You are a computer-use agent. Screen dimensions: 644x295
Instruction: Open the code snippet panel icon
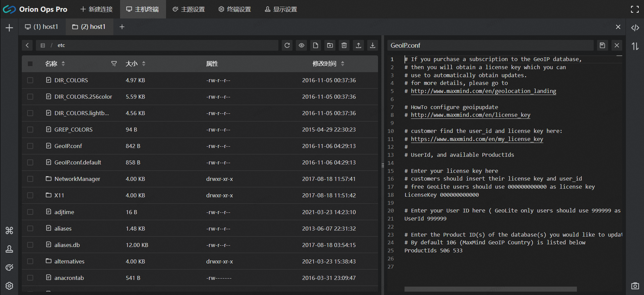click(635, 28)
